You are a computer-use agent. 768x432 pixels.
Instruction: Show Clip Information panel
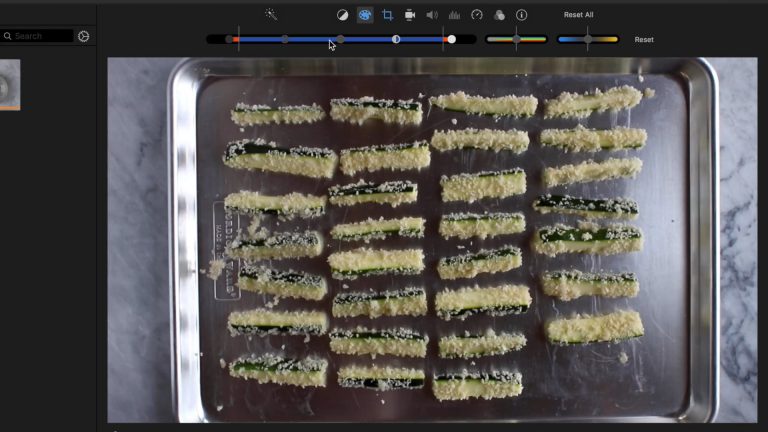click(521, 15)
